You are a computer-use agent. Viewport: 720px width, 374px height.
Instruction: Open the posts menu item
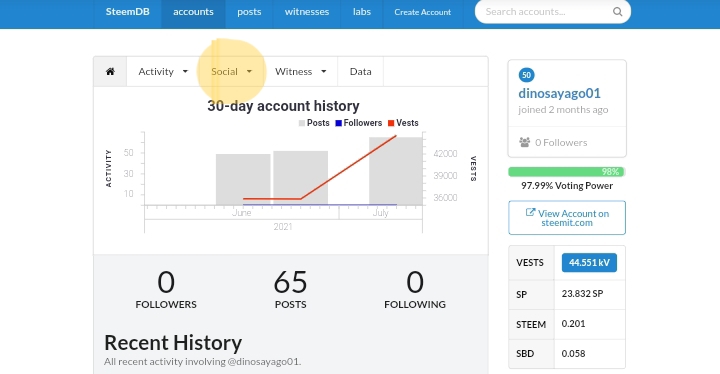[x=249, y=12]
